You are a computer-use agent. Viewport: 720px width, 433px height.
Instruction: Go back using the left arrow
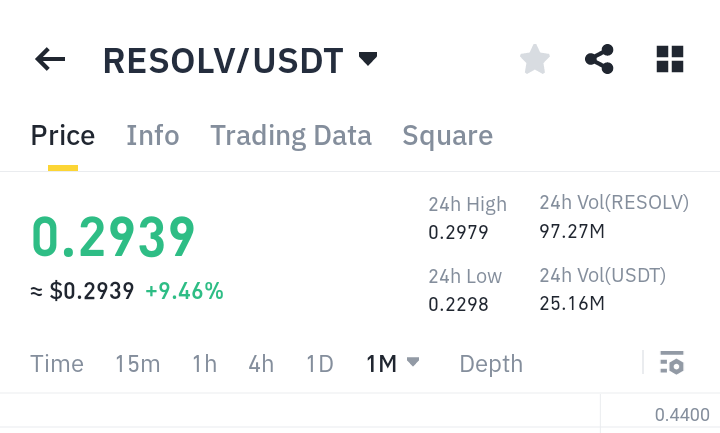[50, 59]
